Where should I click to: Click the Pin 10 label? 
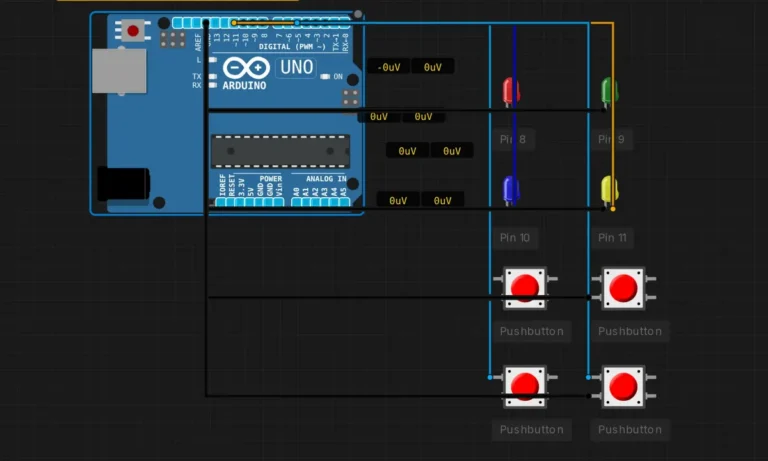(x=515, y=238)
